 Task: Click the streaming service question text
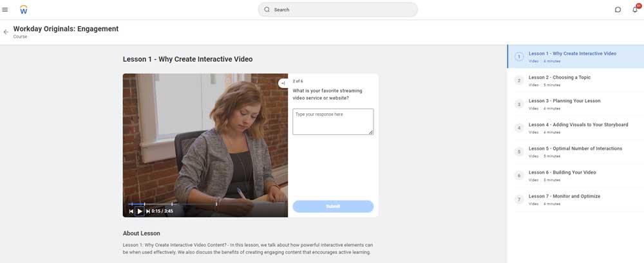coord(327,95)
